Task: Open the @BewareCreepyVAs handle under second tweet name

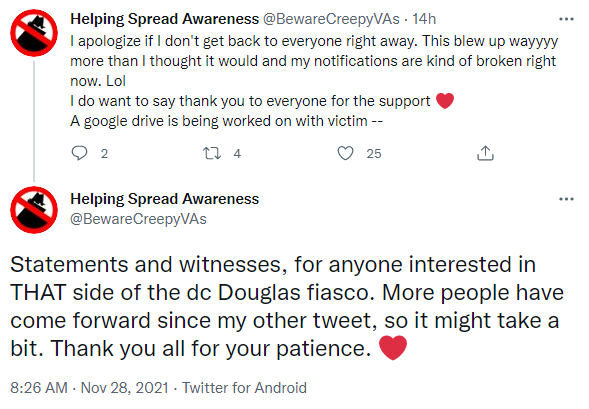Action: pyautogui.click(x=138, y=219)
